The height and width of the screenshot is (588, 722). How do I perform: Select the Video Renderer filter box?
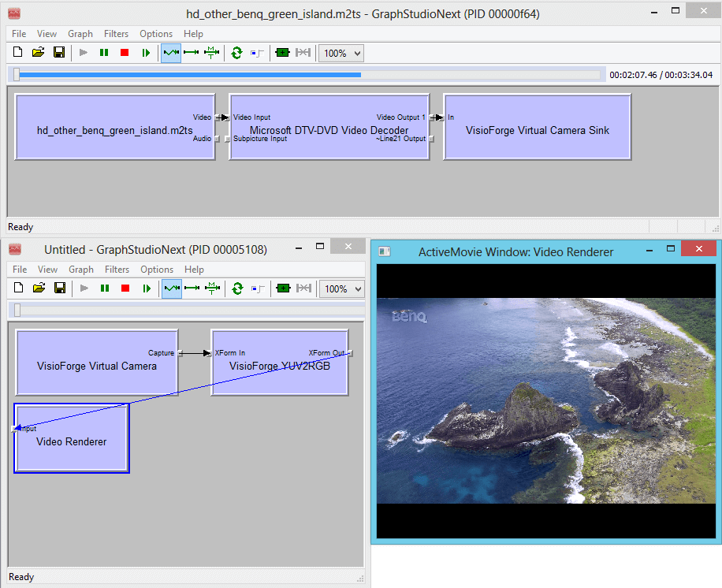click(72, 438)
